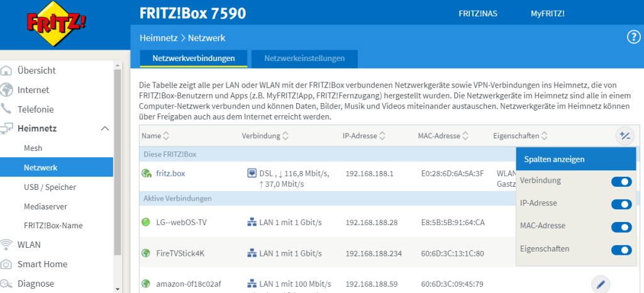Sort by the IP-Adresse column arrows

point(382,136)
